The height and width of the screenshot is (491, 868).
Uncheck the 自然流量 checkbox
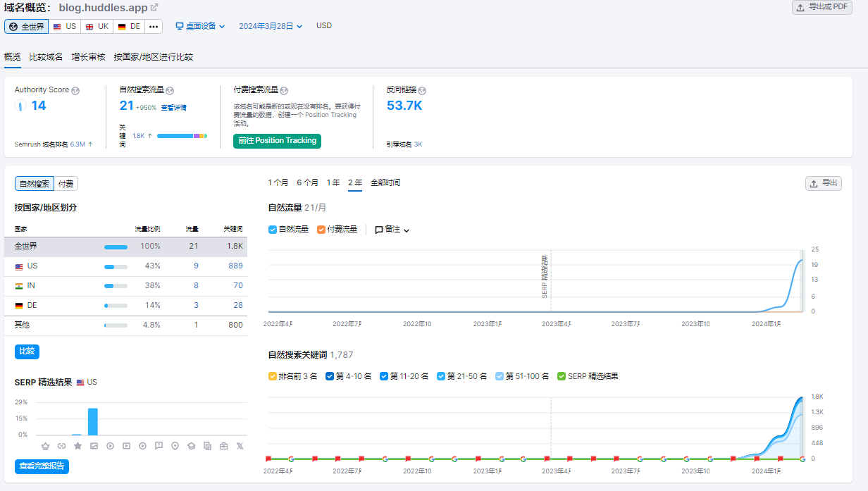tap(273, 230)
